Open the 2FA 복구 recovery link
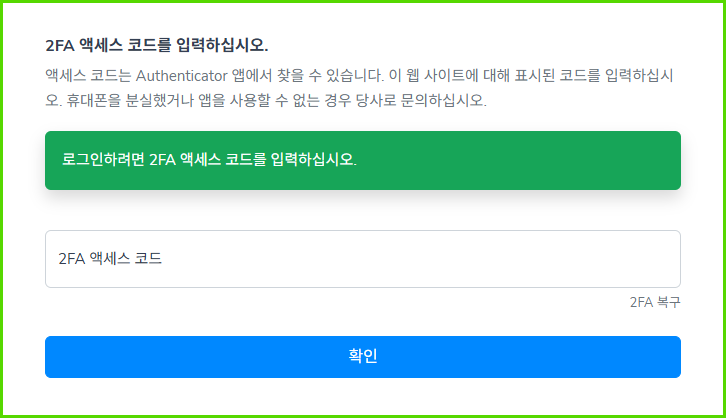 [655, 302]
